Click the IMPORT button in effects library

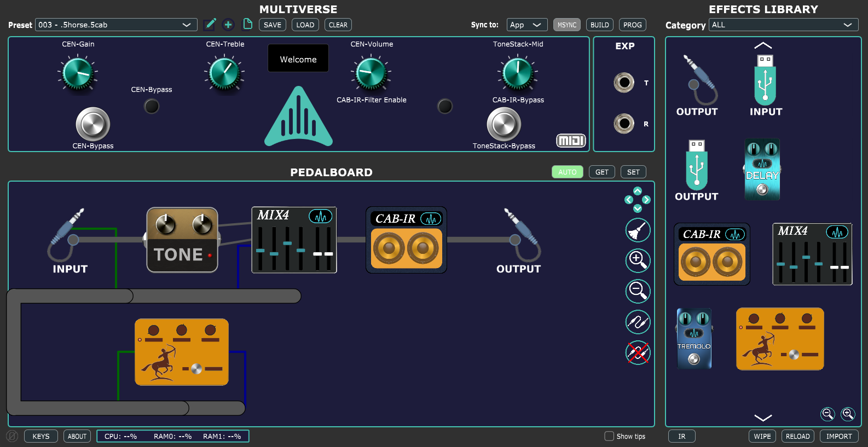pyautogui.click(x=838, y=436)
